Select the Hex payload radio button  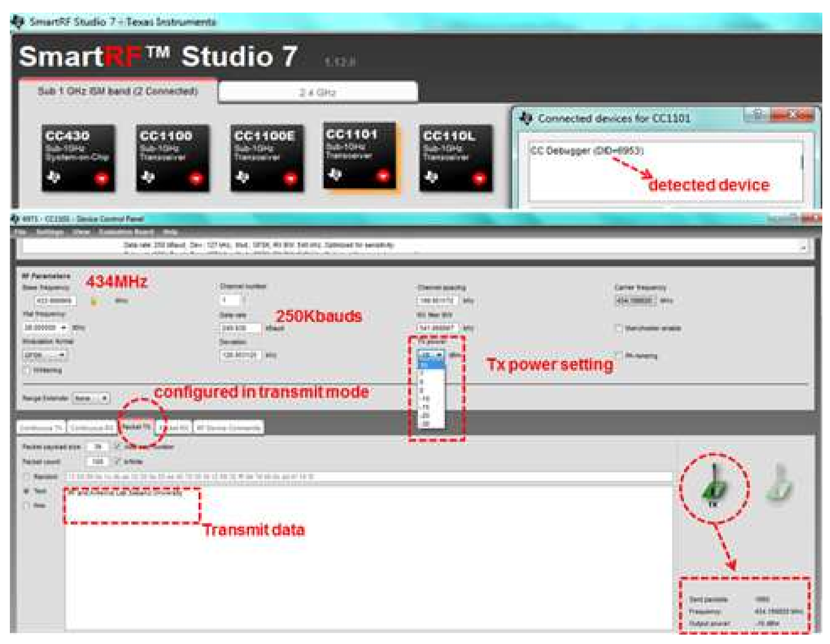tap(26, 505)
